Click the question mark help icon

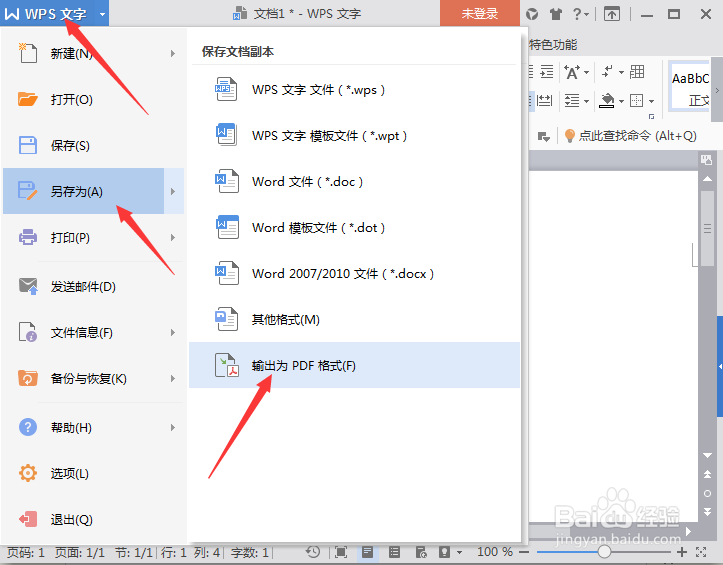click(577, 14)
